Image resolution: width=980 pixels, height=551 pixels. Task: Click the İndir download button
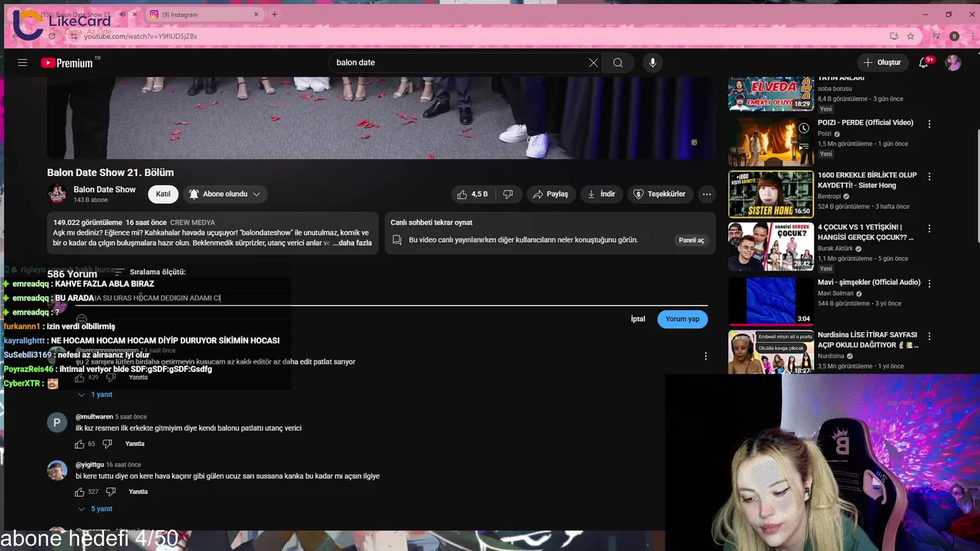(x=602, y=194)
